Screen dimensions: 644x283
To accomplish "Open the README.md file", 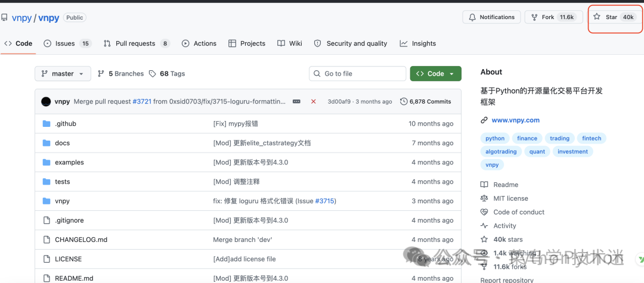I will click(x=74, y=278).
